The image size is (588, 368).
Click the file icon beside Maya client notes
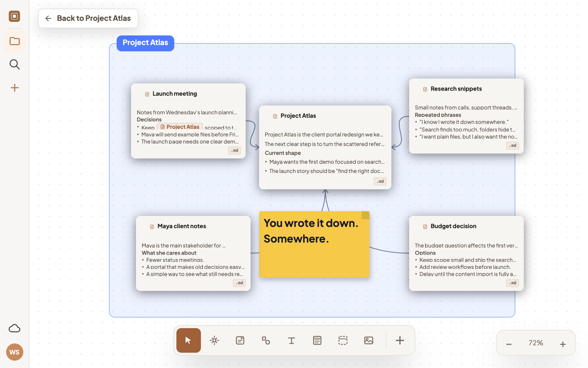point(152,227)
